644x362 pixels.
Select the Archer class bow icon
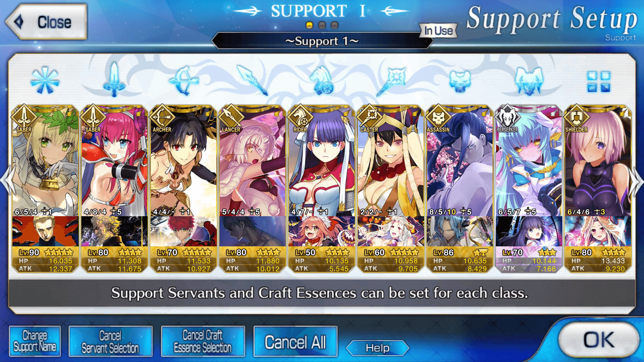click(x=183, y=81)
